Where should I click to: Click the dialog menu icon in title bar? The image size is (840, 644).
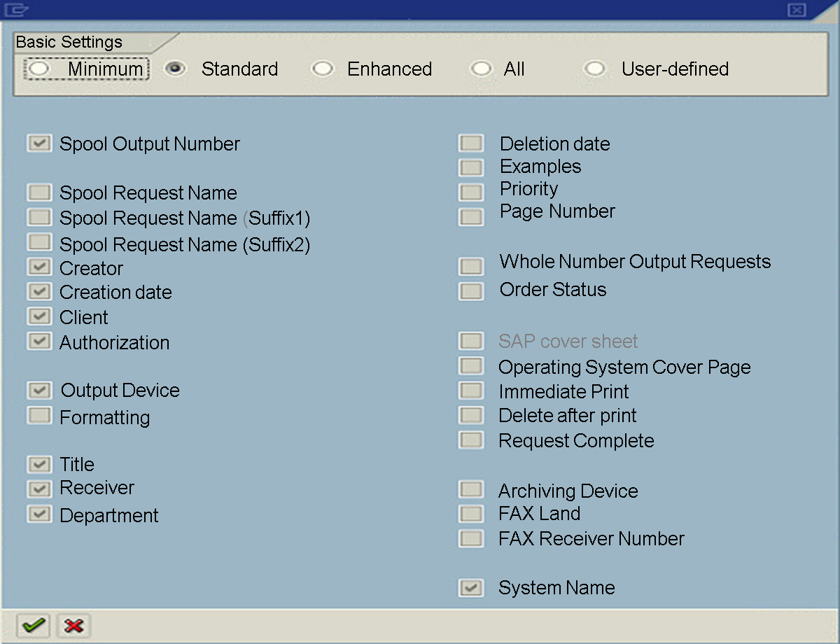tap(16, 10)
